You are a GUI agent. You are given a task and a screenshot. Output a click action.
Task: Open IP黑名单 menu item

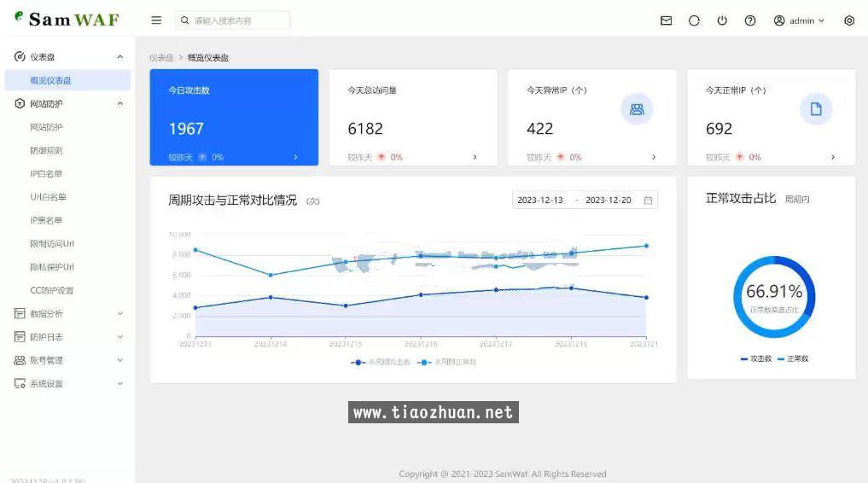tap(46, 220)
